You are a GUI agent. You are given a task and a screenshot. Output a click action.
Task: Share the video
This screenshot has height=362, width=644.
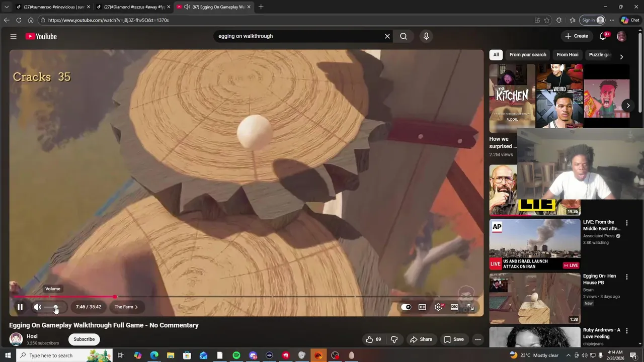coord(421,339)
